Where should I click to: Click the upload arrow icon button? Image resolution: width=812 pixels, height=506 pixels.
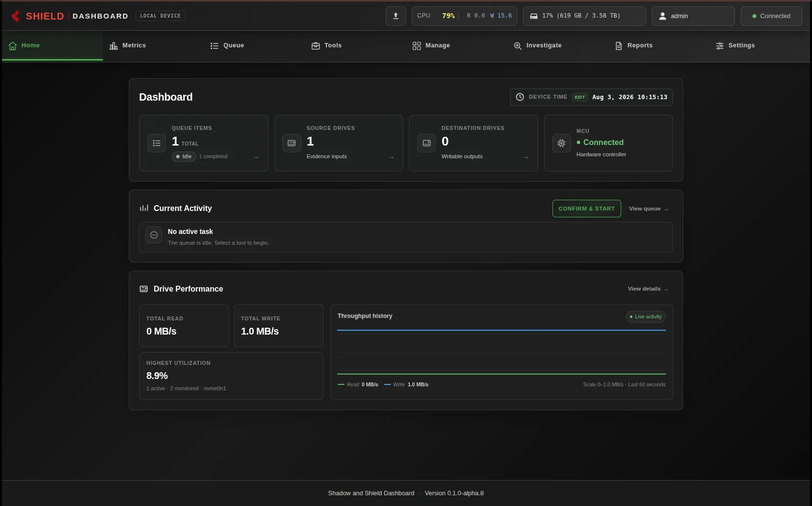(x=396, y=16)
